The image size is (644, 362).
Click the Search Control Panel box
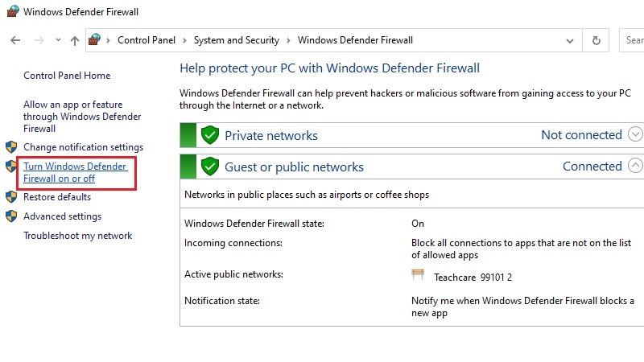tap(634, 40)
